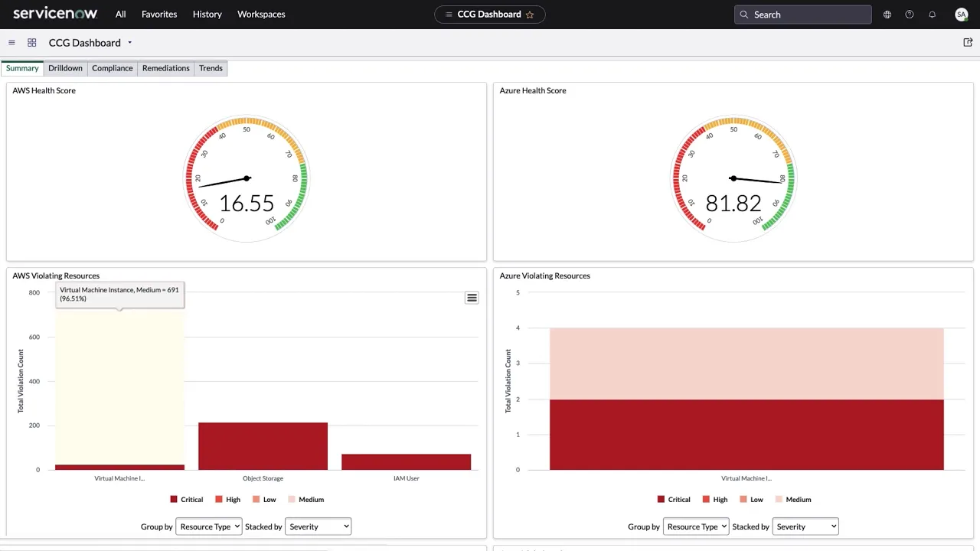Toggle Medium legend in AWS chart
This screenshot has height=551, width=980.
(305, 500)
